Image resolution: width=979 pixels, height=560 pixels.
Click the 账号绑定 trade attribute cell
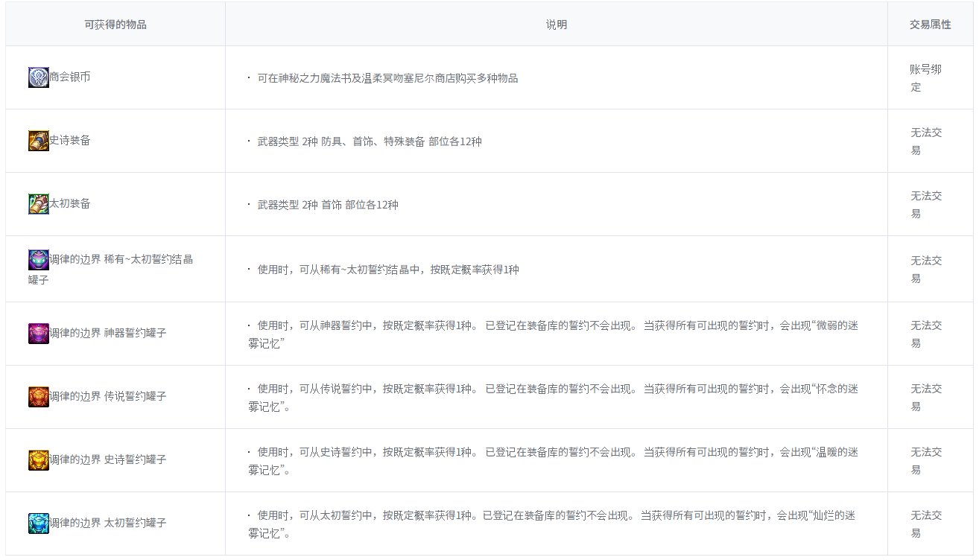coord(925,77)
